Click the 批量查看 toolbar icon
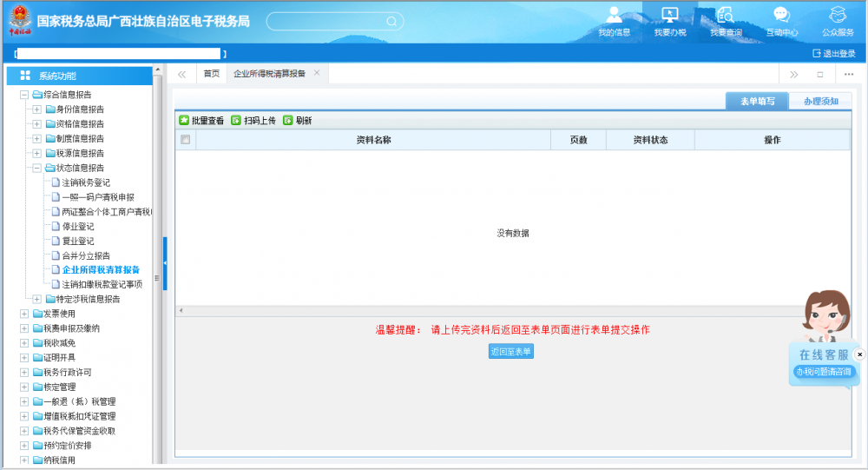The image size is (868, 470). [184, 121]
